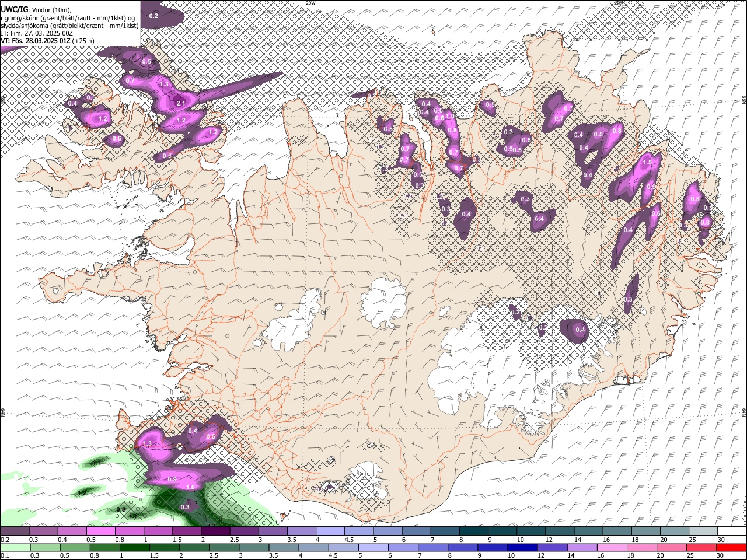Pick snow scale swatch between 25 and 30
Viewport: 747px width, 560px height.
pyautogui.click(x=703, y=531)
